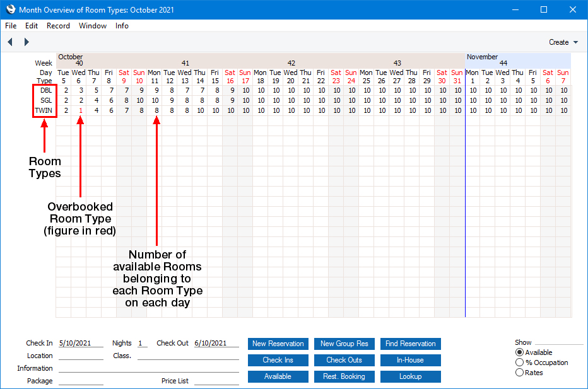Click the Find Reservation button
The height and width of the screenshot is (389, 588).
point(411,344)
